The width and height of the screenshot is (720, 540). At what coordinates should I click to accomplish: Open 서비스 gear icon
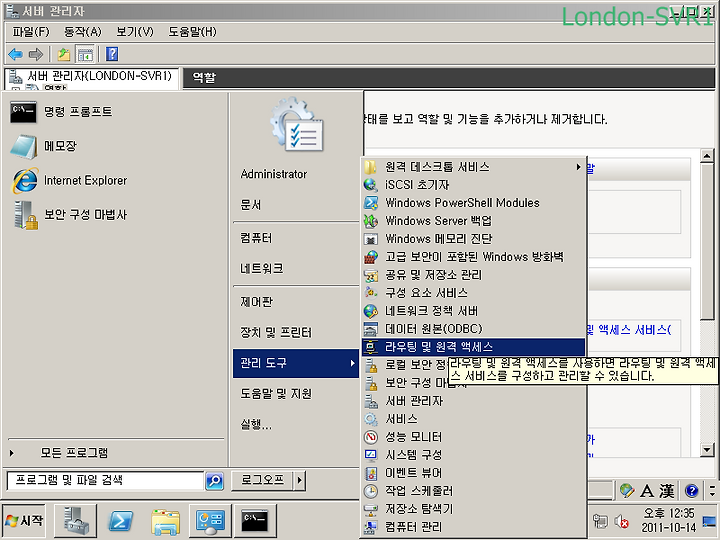point(371,419)
